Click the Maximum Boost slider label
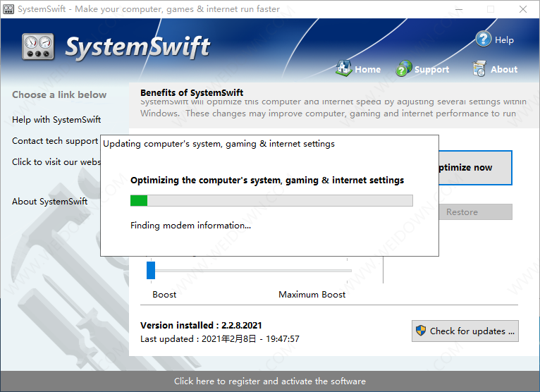This screenshot has width=540, height=392. point(312,295)
